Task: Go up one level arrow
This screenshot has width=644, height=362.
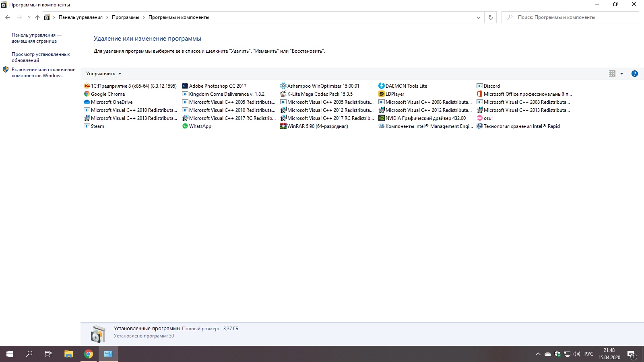Action: point(37,17)
